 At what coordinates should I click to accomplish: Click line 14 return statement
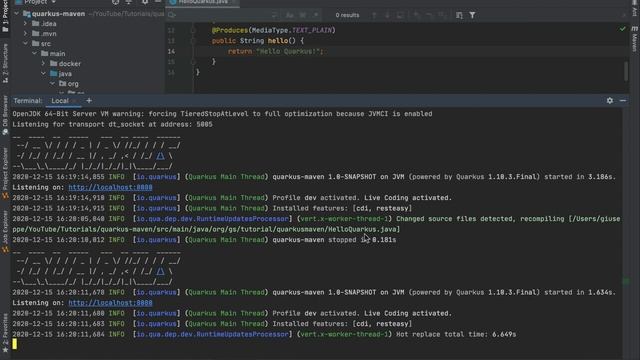[x=276, y=51]
